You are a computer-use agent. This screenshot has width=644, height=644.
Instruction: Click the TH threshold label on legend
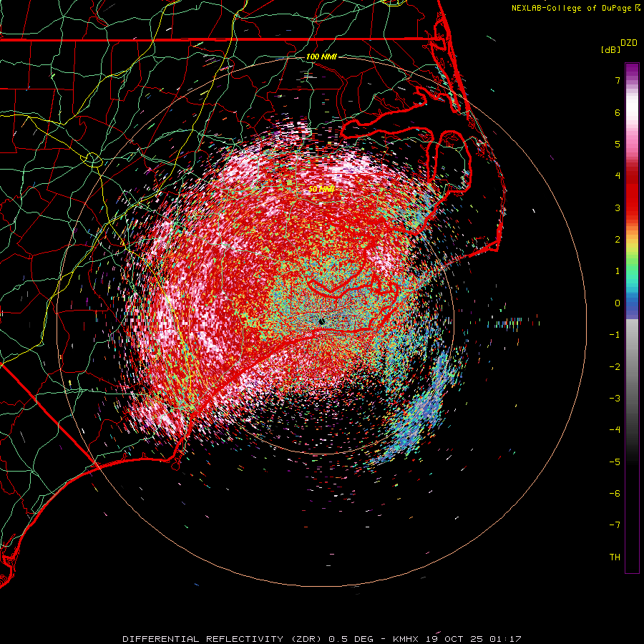(615, 557)
